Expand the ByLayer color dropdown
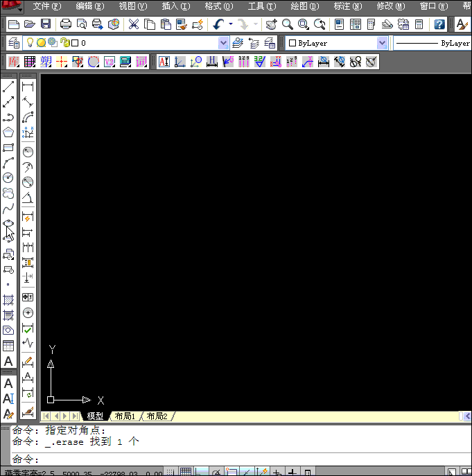 (x=382, y=43)
